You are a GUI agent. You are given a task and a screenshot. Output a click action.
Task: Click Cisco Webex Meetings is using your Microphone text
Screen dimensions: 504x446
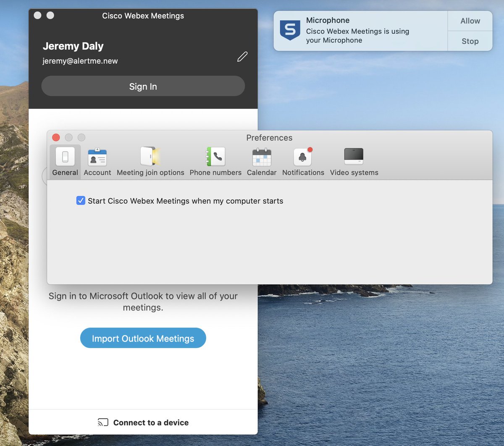coord(357,36)
